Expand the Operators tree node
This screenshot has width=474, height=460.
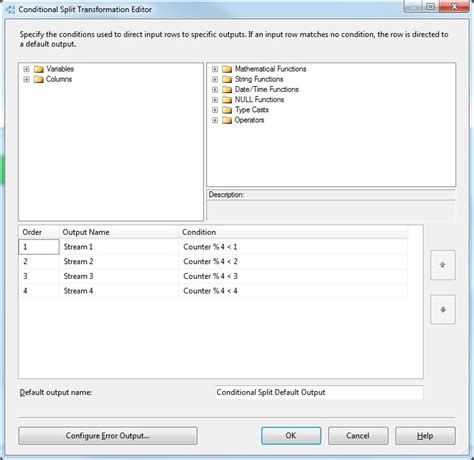[215, 120]
